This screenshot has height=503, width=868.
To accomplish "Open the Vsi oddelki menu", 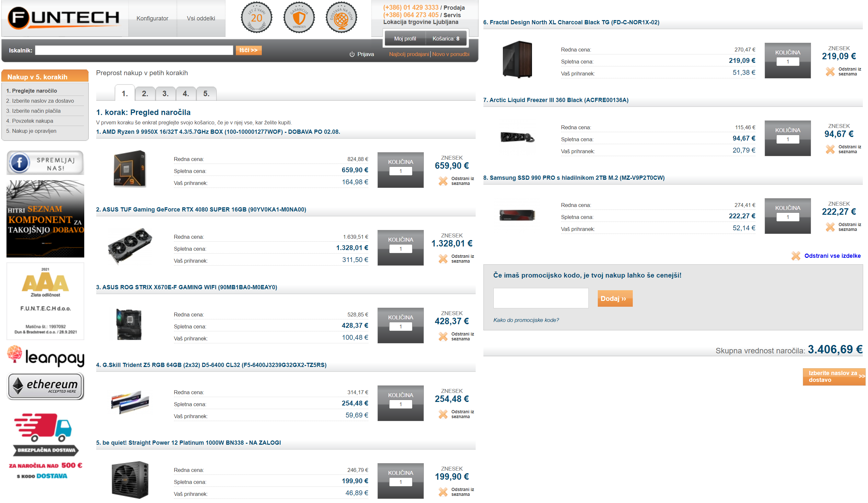I will tap(201, 18).
